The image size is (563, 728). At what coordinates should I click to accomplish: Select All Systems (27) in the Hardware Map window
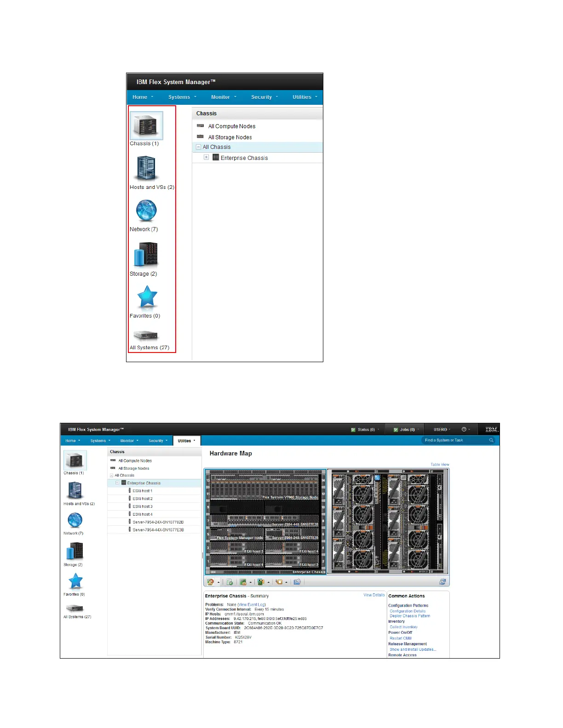[x=75, y=609]
